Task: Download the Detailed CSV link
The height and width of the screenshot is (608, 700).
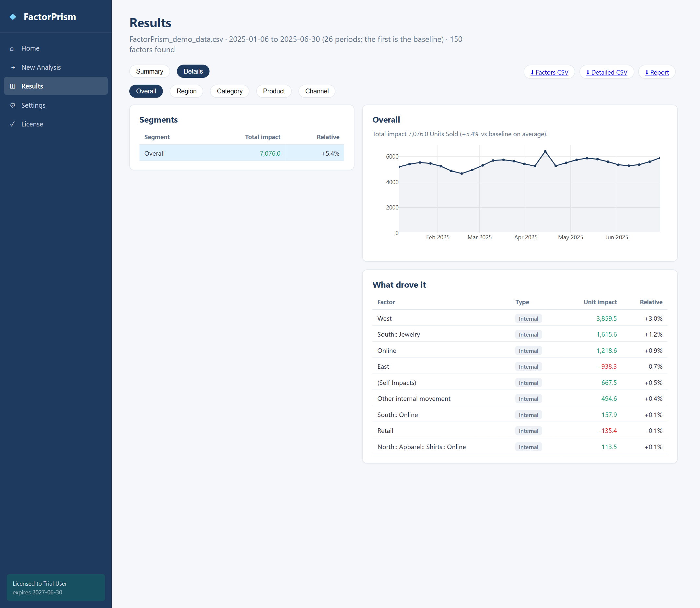Action: click(x=606, y=72)
